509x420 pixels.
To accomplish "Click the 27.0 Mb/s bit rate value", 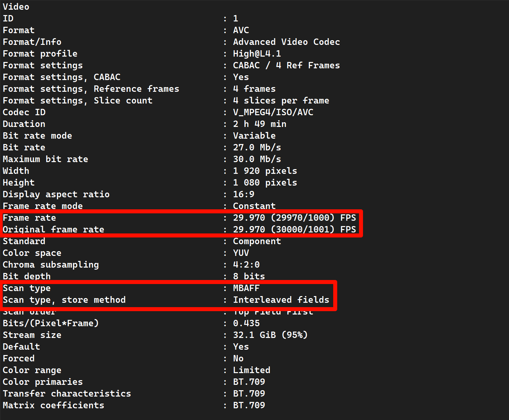I will (x=257, y=147).
